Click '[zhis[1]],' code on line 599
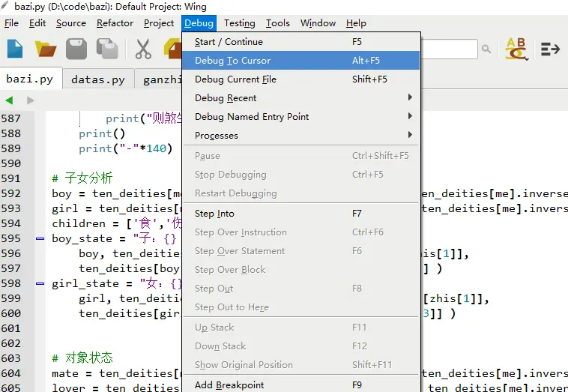This screenshot has width=568, height=392. [x=456, y=299]
